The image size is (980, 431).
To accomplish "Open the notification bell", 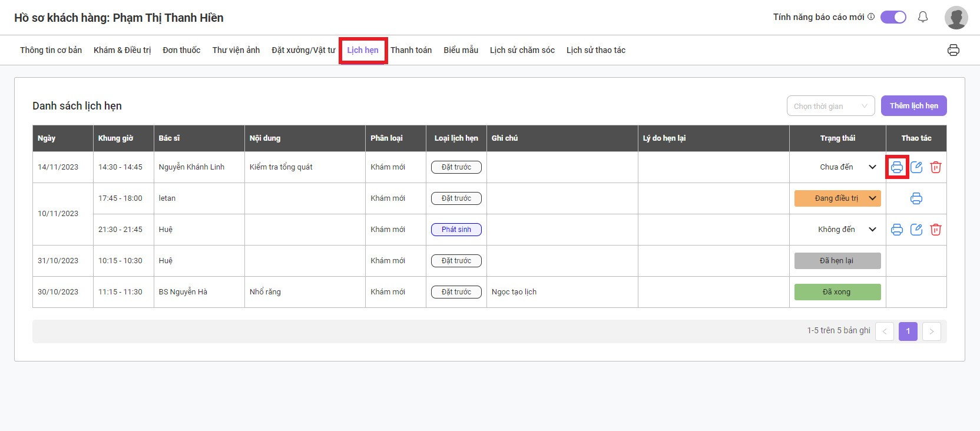I will pyautogui.click(x=923, y=17).
